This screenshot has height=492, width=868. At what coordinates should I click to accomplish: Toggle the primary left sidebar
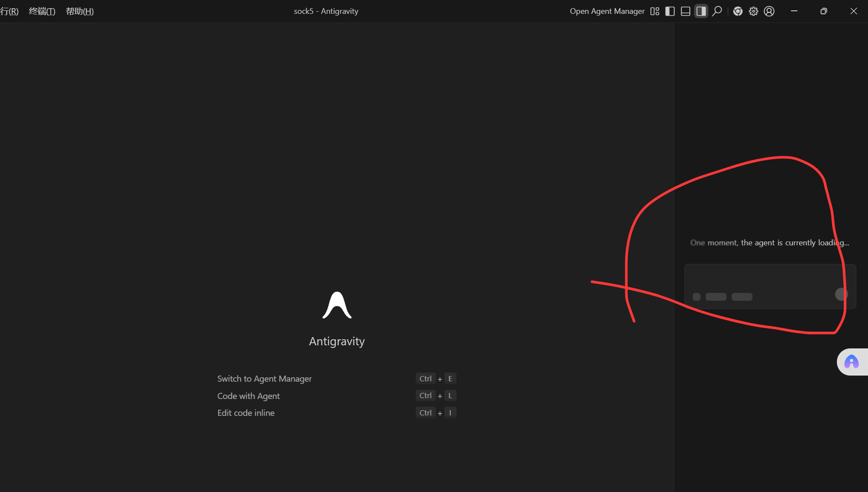[670, 11]
